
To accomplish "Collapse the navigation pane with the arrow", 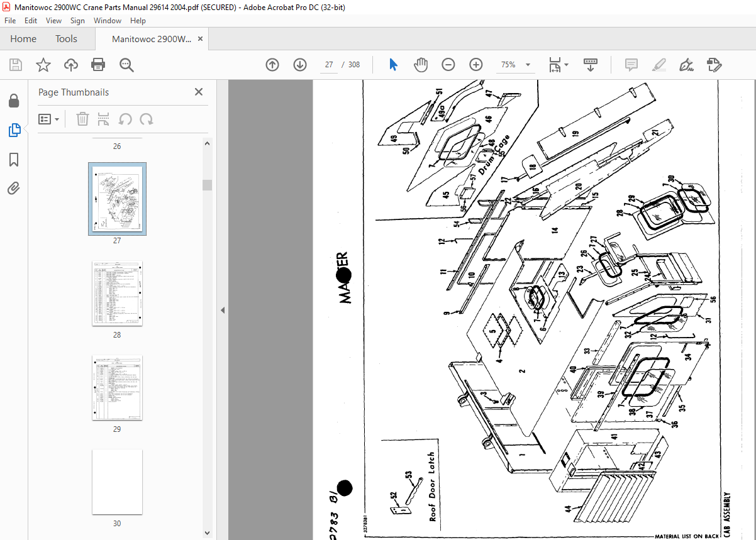I will point(221,310).
